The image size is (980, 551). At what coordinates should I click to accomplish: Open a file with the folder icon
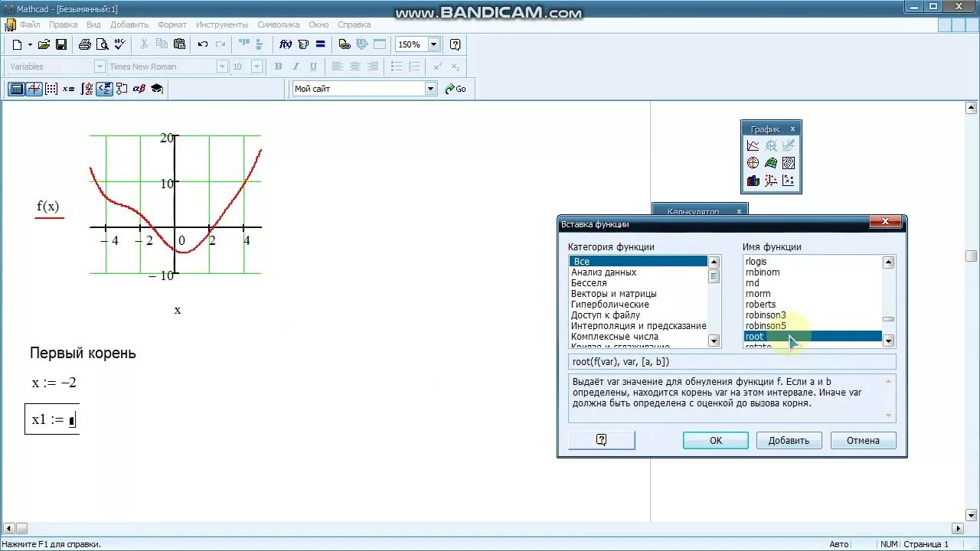click(x=44, y=44)
